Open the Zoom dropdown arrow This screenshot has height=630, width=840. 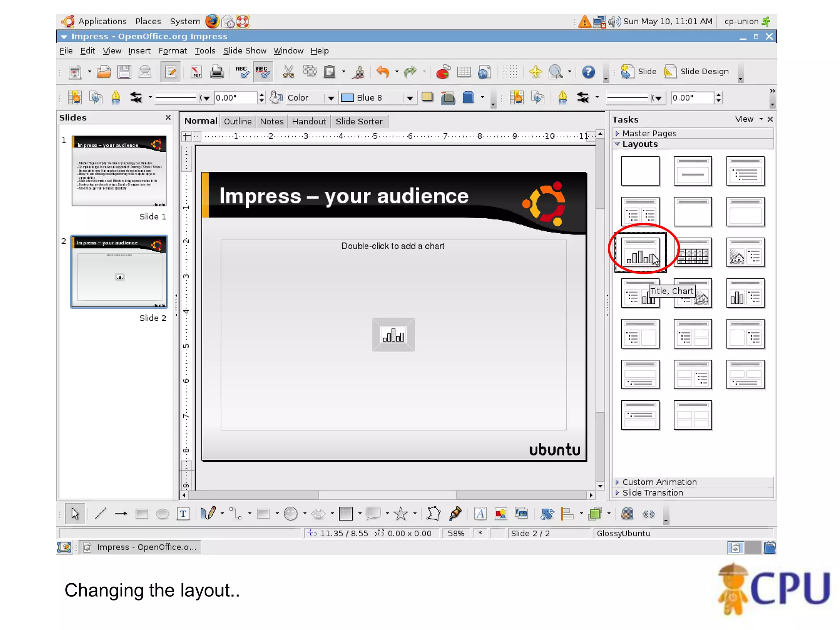569,72
